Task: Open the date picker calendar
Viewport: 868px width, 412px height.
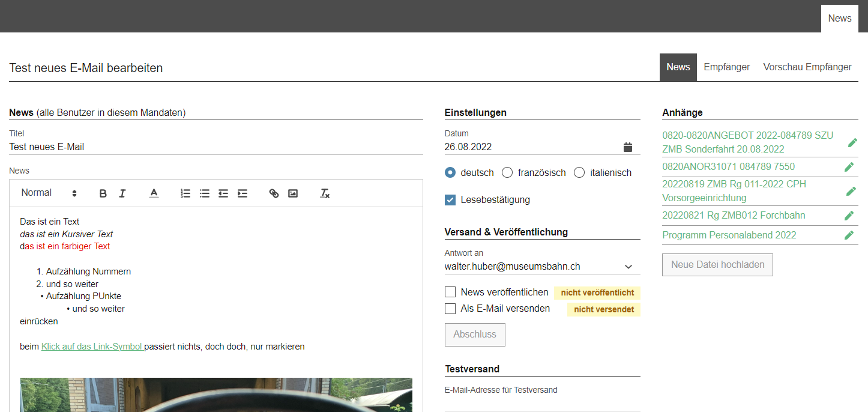Action: [627, 146]
